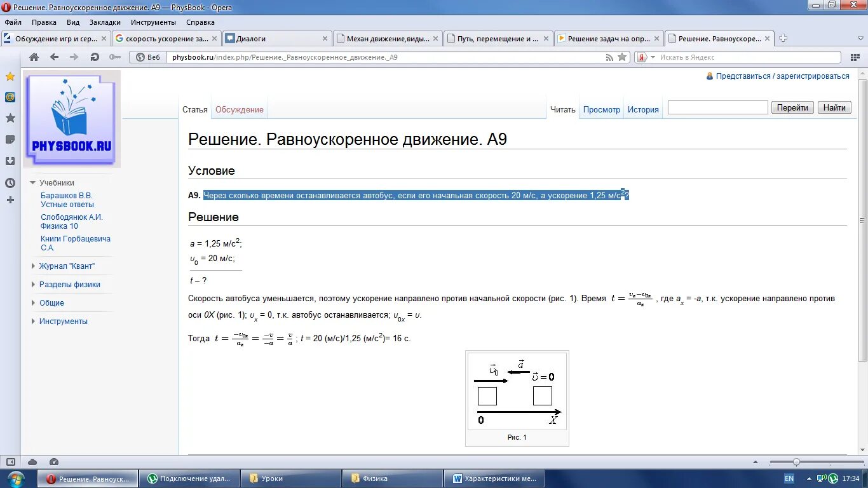This screenshot has height=488, width=868.
Task: Open the notes panel in sidebar
Action: (10, 139)
